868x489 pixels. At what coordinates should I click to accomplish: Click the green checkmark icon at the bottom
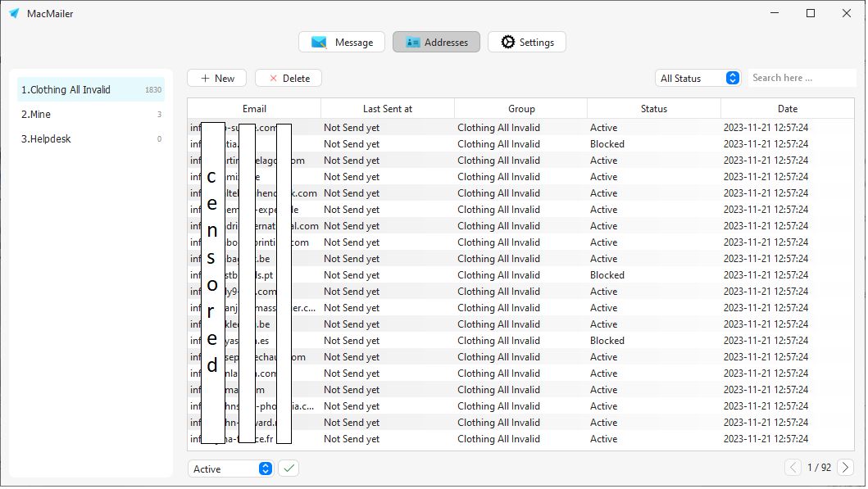click(x=289, y=468)
